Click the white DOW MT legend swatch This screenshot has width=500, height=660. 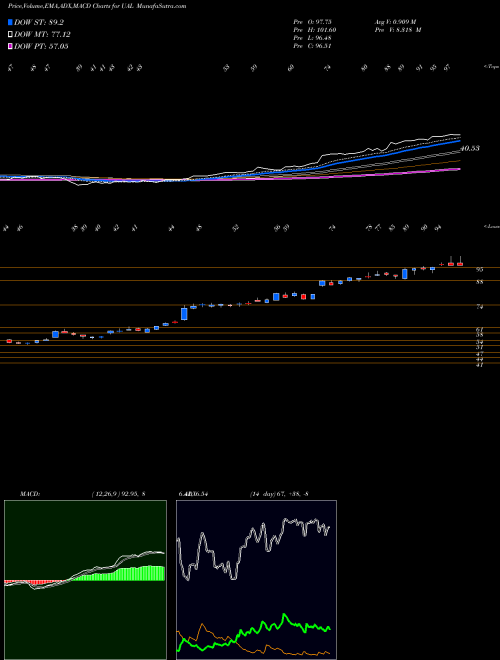tap(11, 35)
